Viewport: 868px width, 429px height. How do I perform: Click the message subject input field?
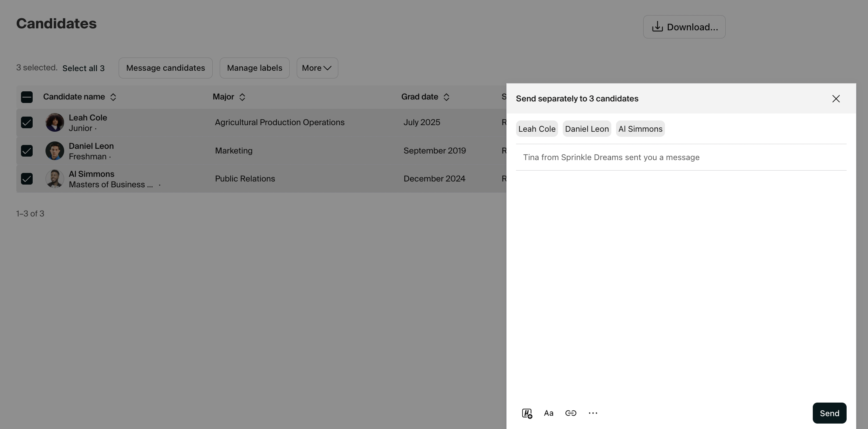[681, 157]
